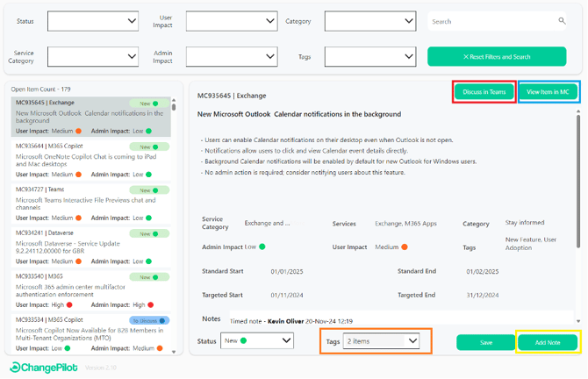Click the New status badge on MC933540

click(x=149, y=277)
